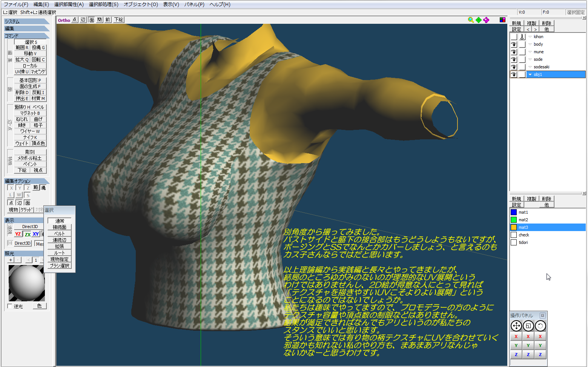Click the lighting sphere preview
The image size is (588, 367).
click(27, 283)
